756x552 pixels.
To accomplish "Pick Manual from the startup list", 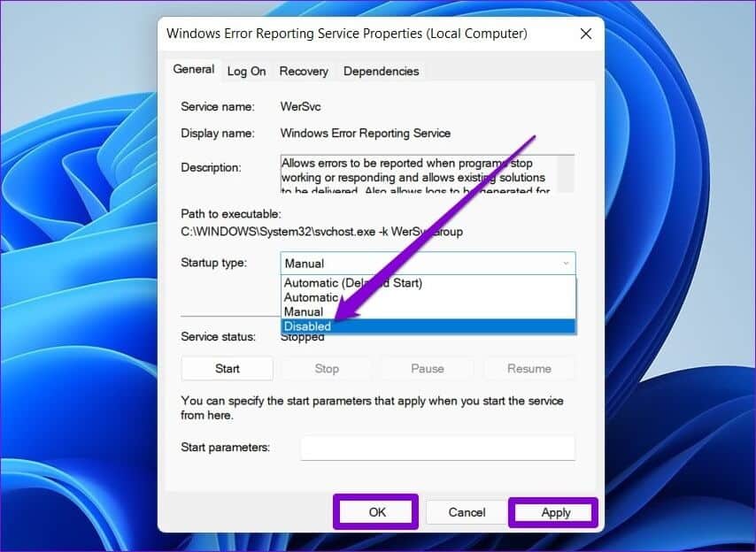I will coord(428,311).
